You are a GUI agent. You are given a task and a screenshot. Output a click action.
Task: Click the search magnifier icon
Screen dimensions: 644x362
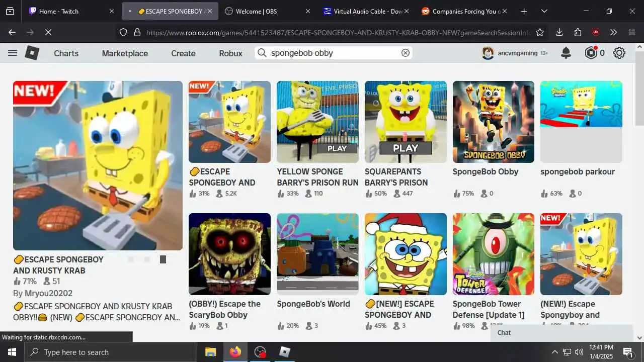click(262, 53)
